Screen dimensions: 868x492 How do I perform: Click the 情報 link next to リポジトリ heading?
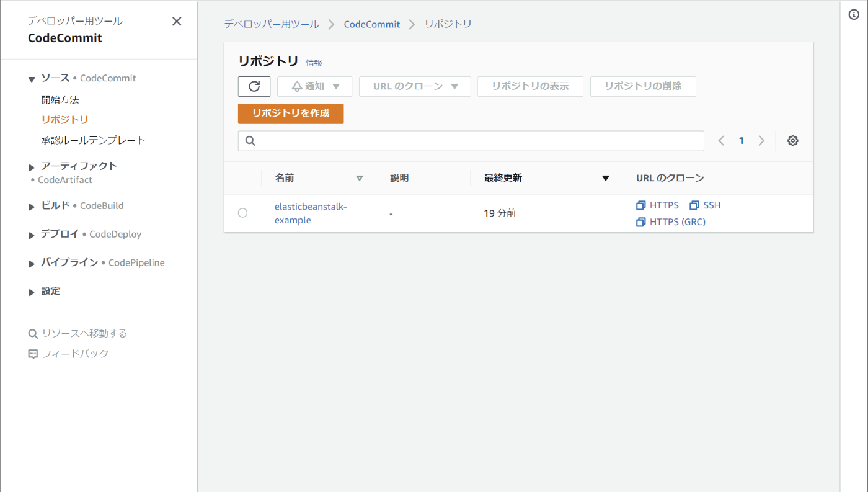314,63
